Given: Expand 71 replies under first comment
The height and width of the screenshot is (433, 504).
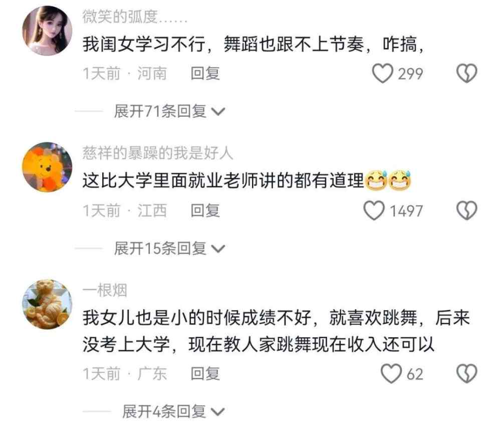Looking at the screenshot, I should point(169,111).
